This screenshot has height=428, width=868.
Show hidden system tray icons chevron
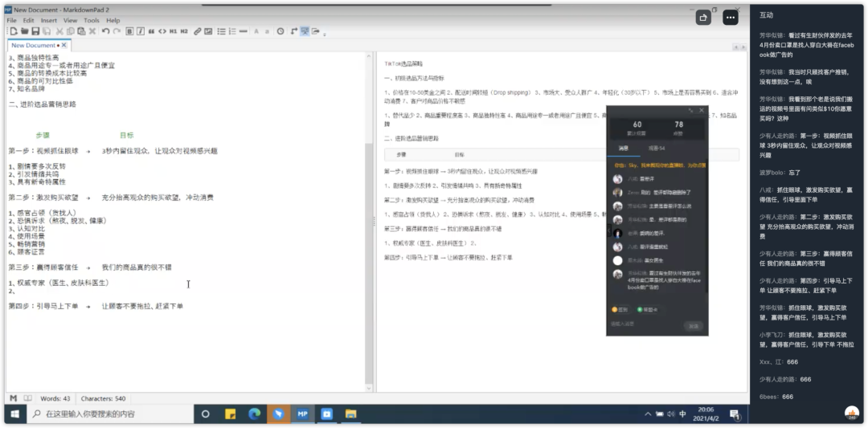point(648,414)
